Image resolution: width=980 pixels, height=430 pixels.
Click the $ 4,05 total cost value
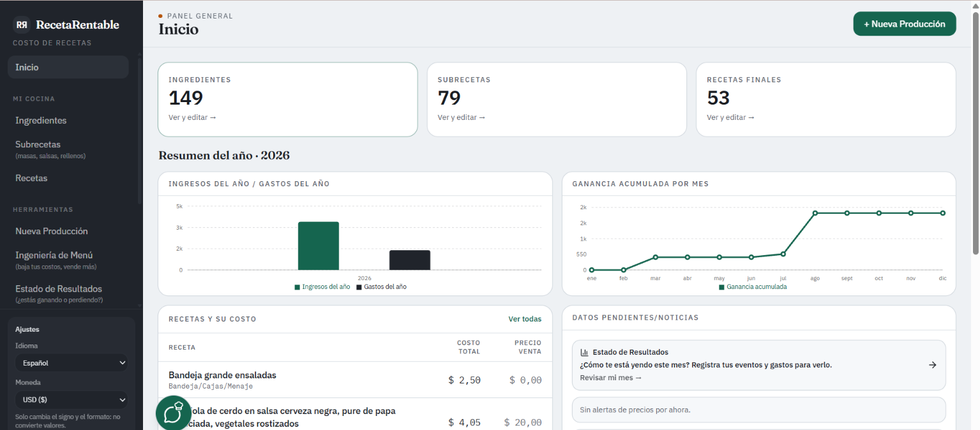(x=464, y=422)
